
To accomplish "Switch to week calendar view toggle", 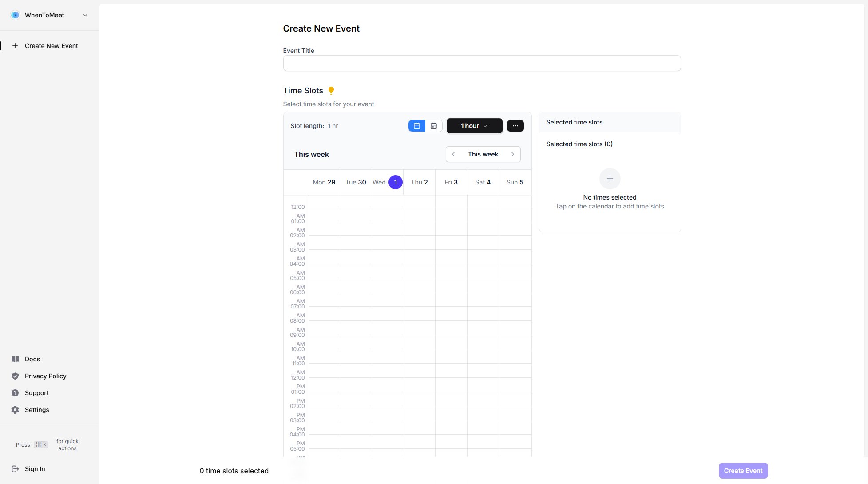I will coord(417,126).
